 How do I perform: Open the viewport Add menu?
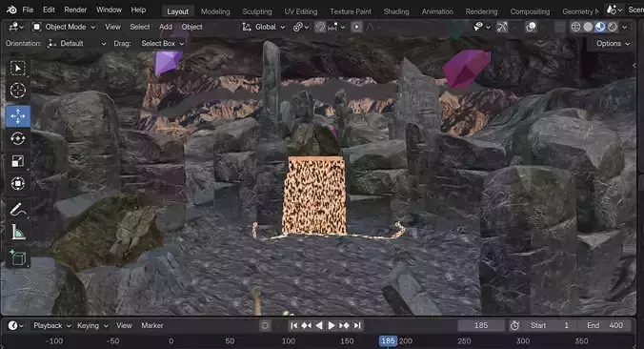(166, 27)
